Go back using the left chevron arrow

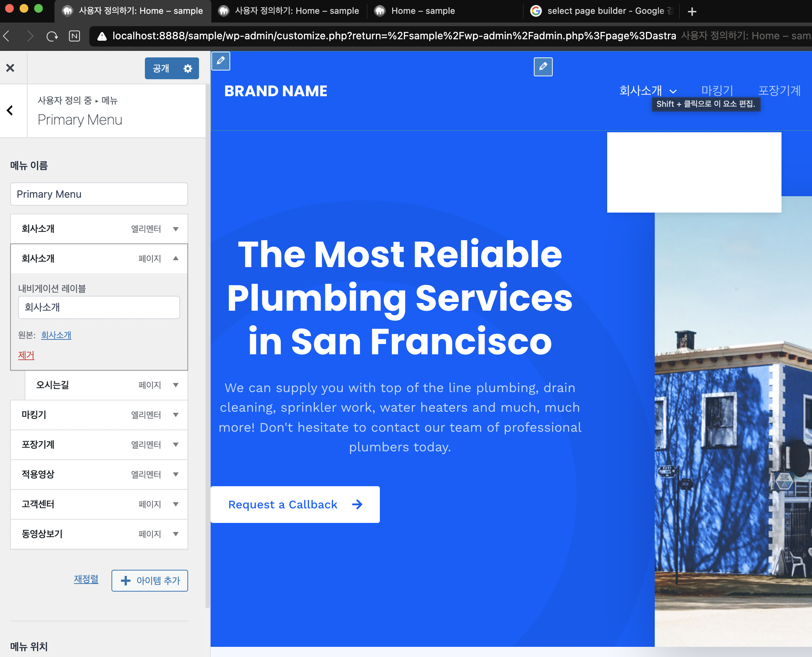(10, 110)
